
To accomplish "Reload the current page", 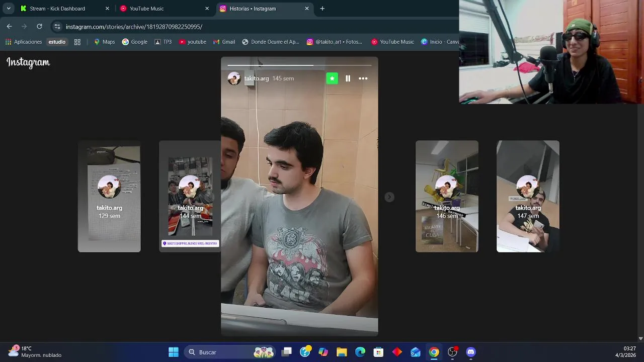I will point(39,27).
